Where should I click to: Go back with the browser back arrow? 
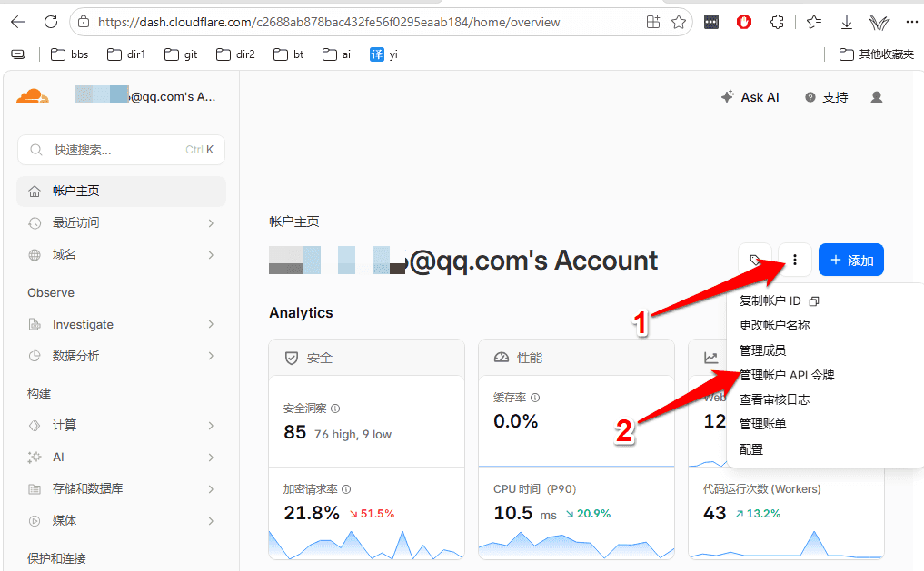tap(18, 23)
